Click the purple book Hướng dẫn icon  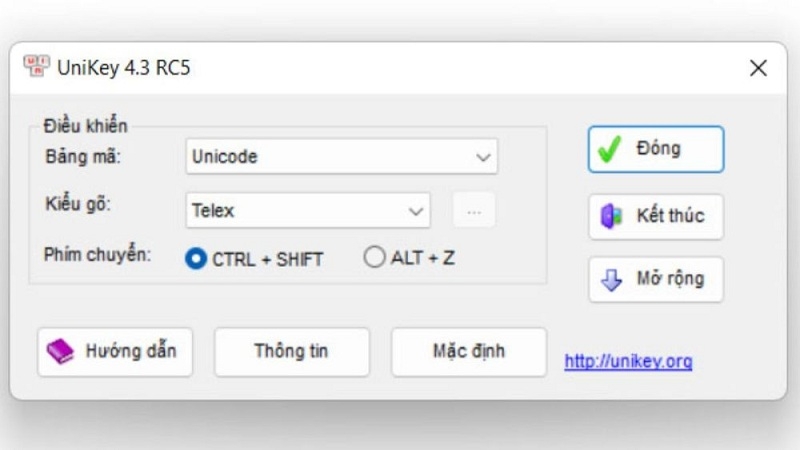click(61, 352)
